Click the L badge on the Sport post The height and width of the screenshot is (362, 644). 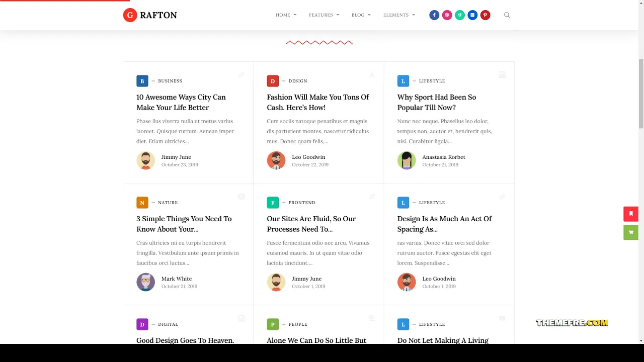pyautogui.click(x=403, y=81)
